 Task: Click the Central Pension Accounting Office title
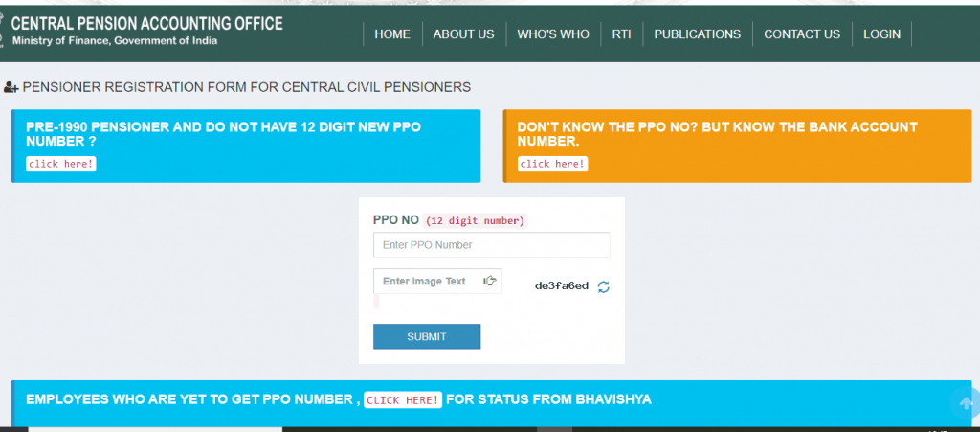[146, 23]
